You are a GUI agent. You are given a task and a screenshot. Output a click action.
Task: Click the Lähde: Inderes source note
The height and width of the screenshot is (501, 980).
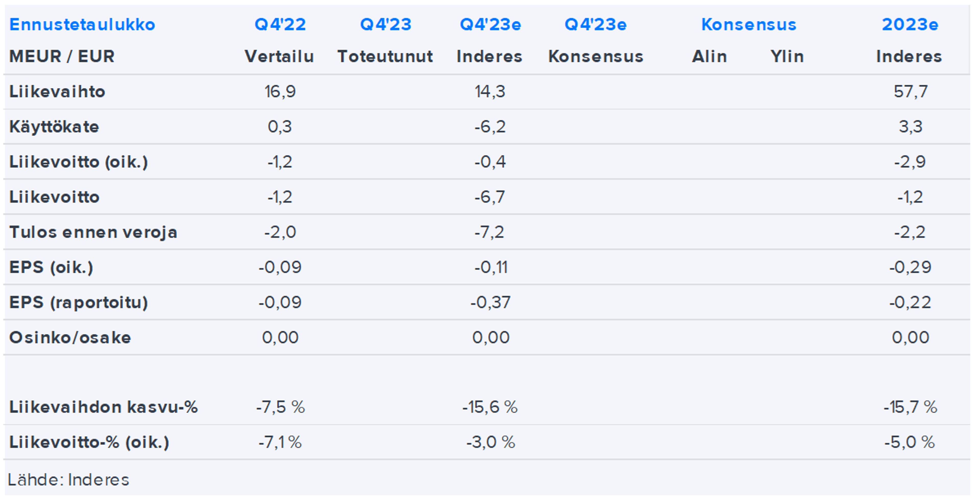(x=68, y=480)
